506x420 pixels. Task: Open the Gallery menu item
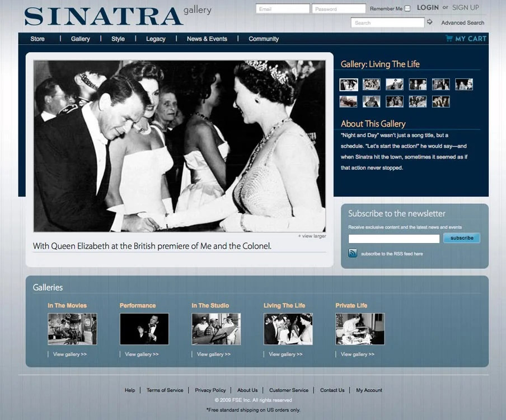click(81, 39)
